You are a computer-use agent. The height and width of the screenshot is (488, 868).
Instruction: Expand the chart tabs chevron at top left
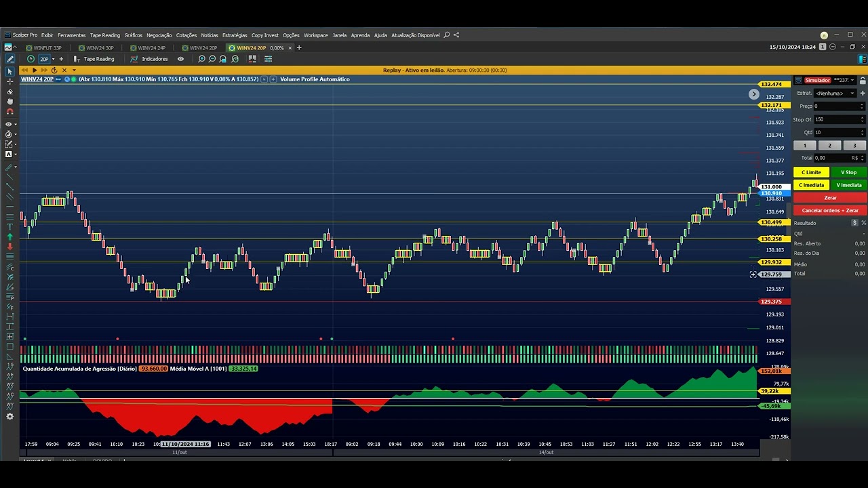click(15, 47)
